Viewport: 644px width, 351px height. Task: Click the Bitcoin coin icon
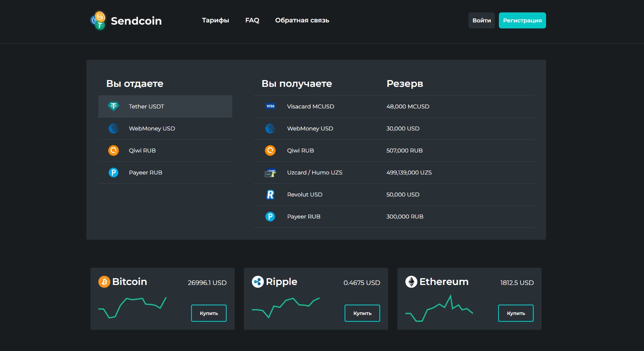pyautogui.click(x=104, y=282)
